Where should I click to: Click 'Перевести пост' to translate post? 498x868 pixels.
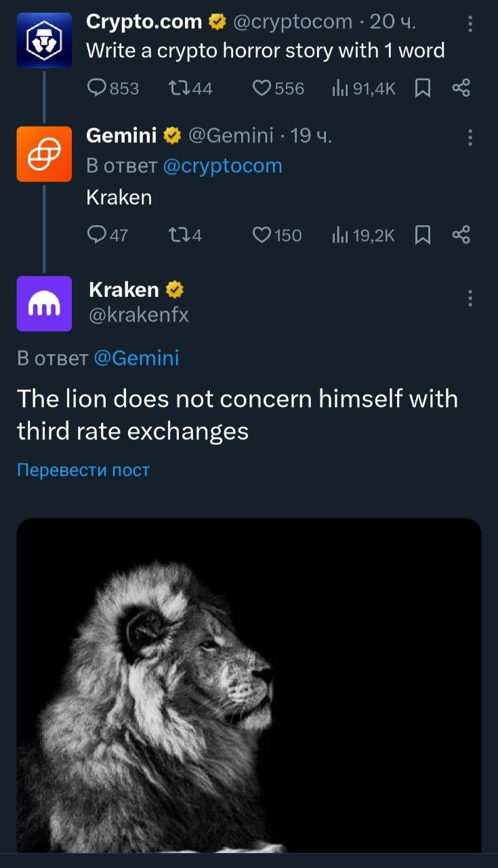tap(83, 470)
